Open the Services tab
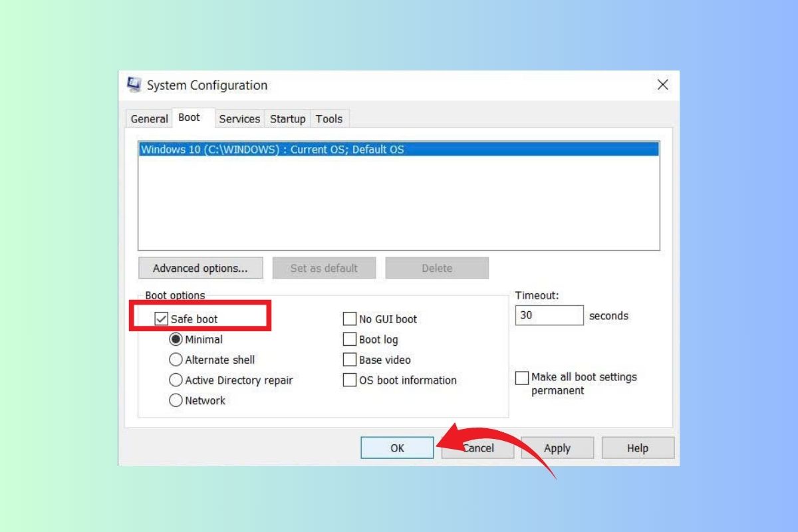The image size is (798, 532). [239, 119]
